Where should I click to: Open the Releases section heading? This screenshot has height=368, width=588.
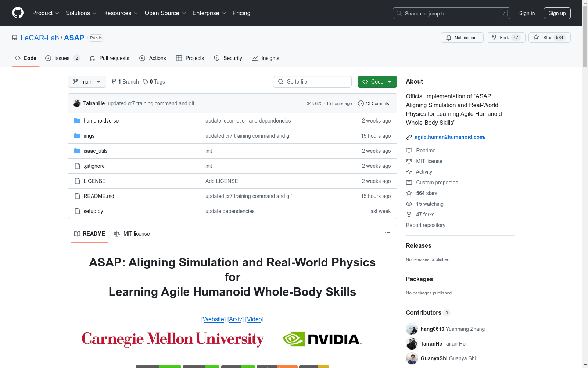point(418,245)
